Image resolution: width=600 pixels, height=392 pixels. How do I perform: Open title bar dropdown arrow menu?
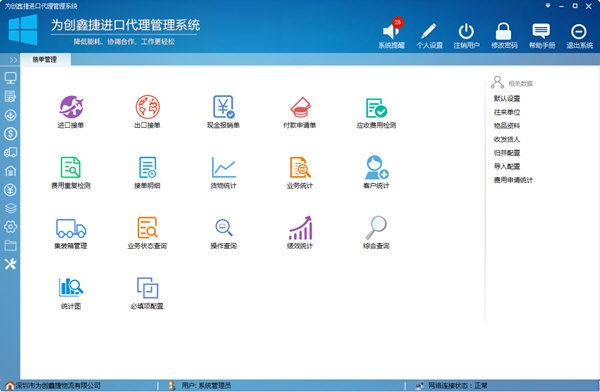(x=548, y=6)
